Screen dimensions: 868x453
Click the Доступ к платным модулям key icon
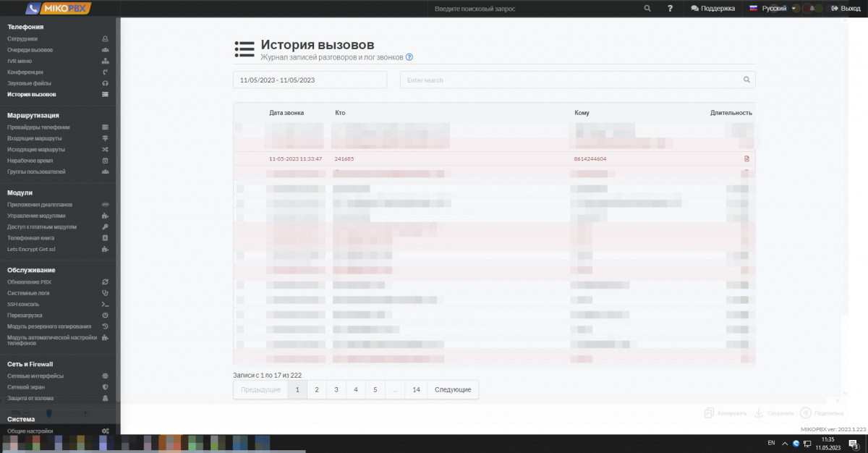point(106,226)
